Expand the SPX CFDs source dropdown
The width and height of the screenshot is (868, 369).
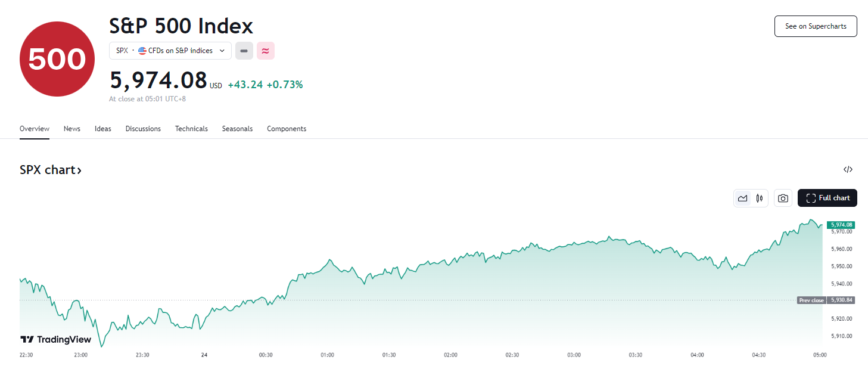[170, 51]
